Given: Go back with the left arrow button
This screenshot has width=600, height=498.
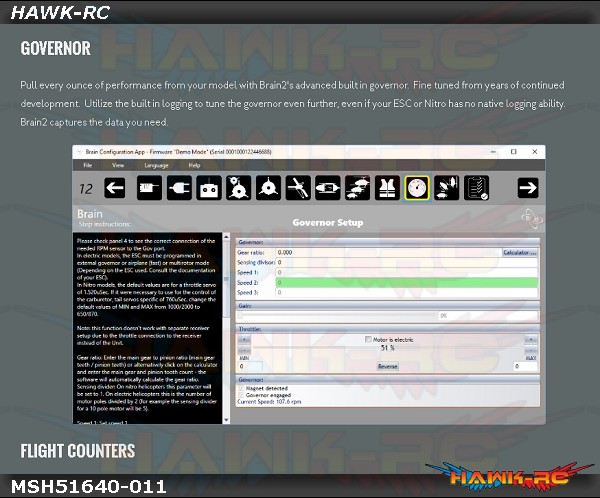Looking at the screenshot, I should pos(115,188).
